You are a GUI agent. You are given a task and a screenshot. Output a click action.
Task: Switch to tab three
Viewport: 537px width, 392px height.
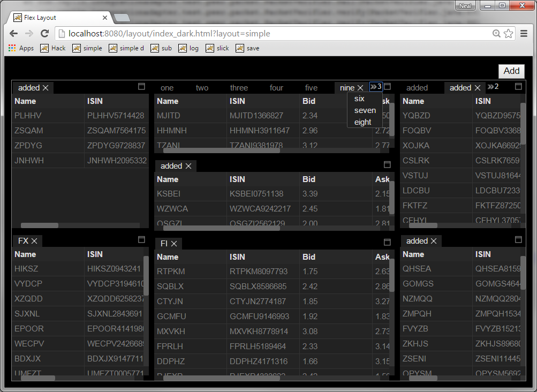tap(239, 88)
